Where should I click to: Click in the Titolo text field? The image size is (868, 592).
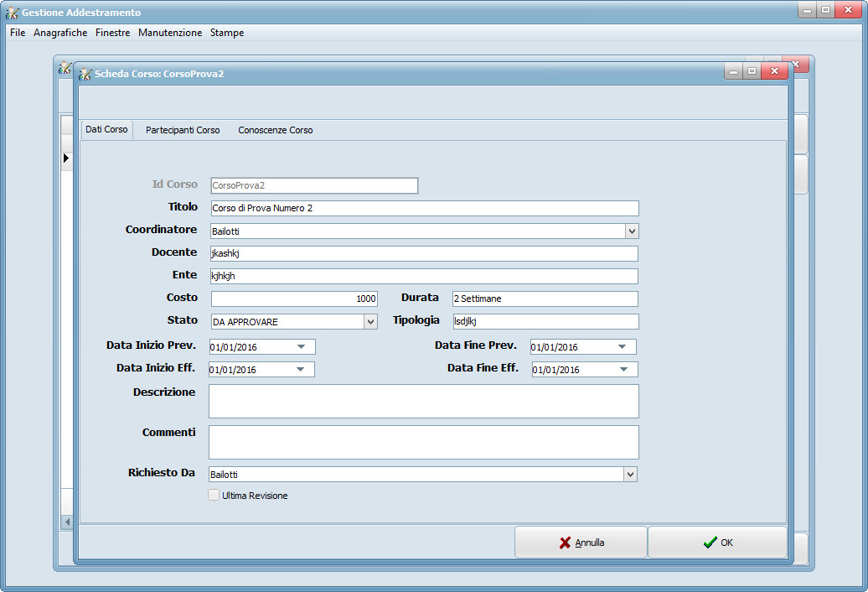pos(424,208)
